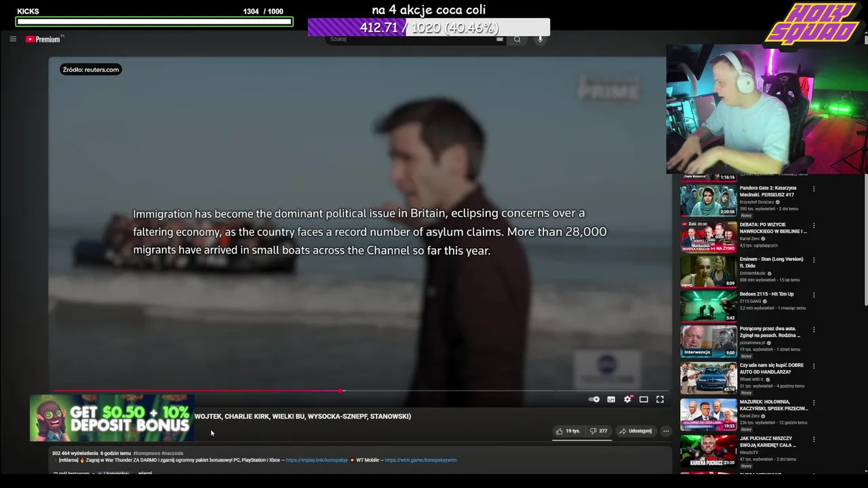Toggle subtitles in the video player
Image resolution: width=868 pixels, height=488 pixels.
click(611, 399)
